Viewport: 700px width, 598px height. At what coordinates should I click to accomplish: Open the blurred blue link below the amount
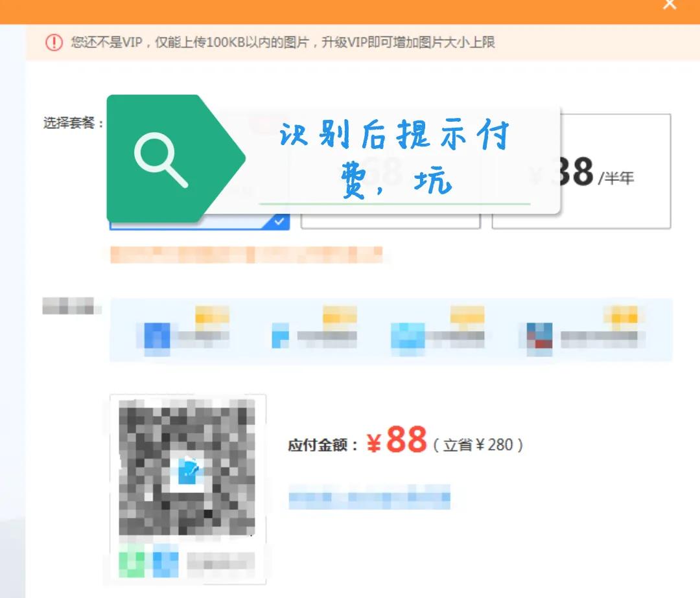[x=369, y=497]
